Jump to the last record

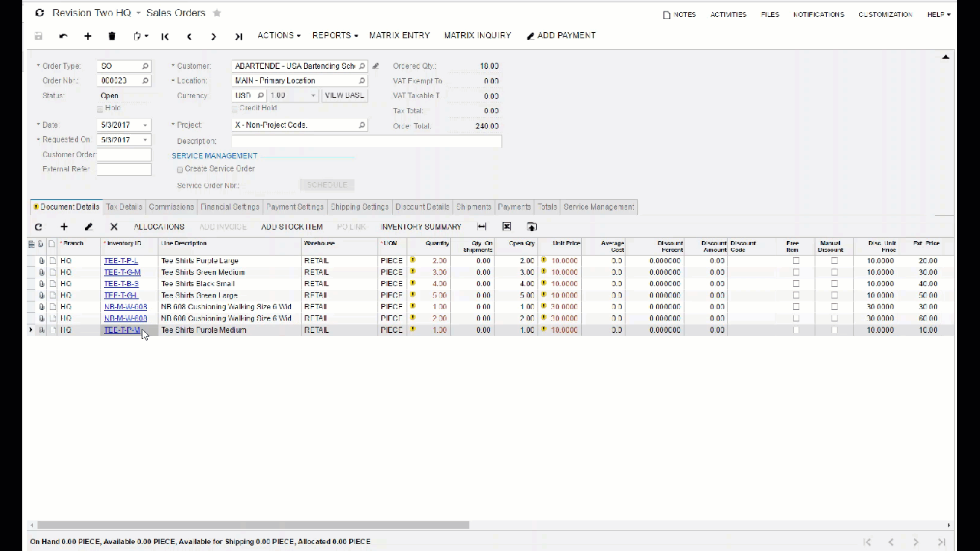238,35
